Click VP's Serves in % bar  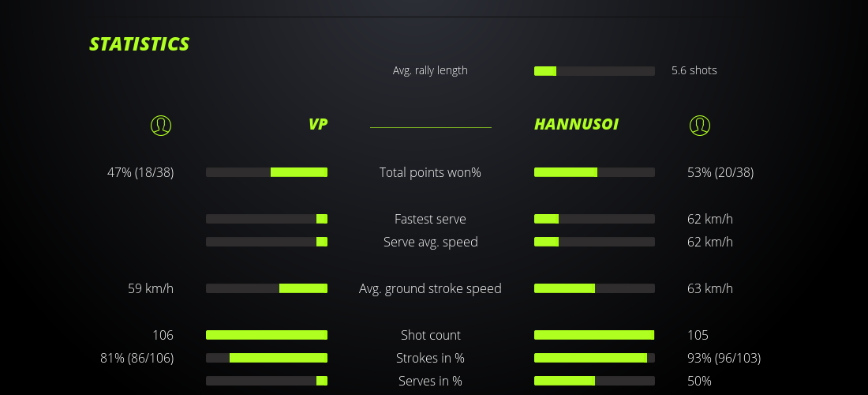pos(267,381)
